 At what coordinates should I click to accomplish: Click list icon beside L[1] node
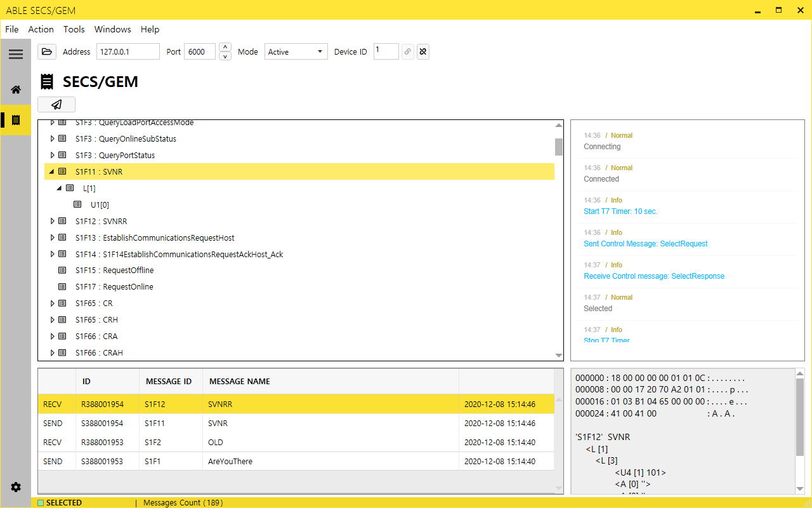tap(70, 188)
